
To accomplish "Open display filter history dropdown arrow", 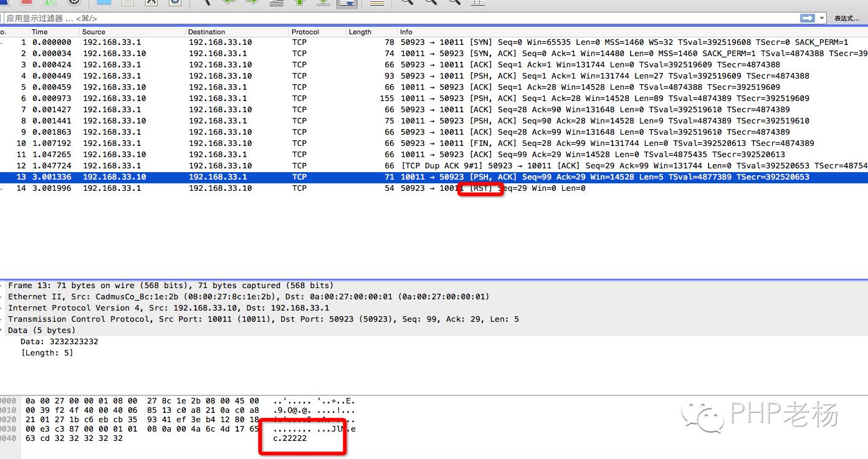I will point(823,19).
